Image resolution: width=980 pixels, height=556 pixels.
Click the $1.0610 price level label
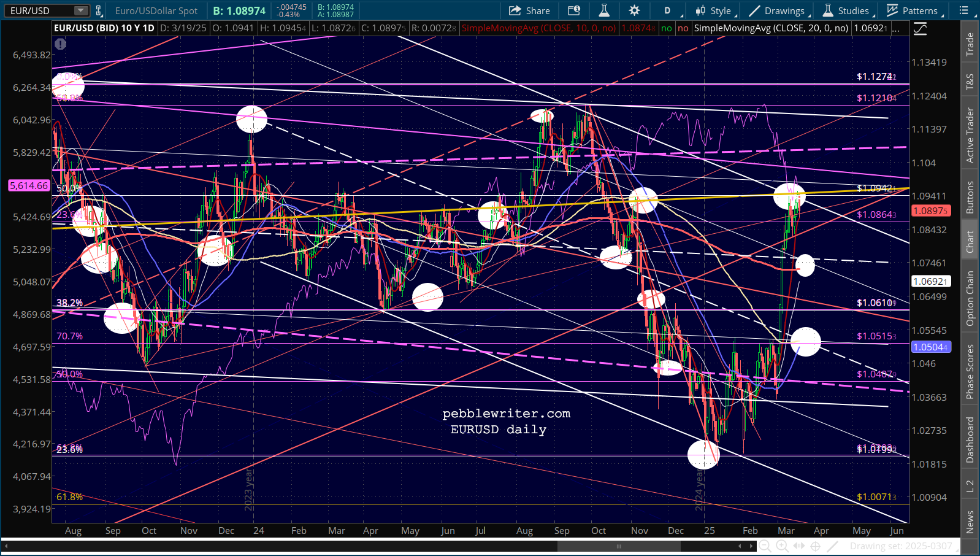[876, 303]
